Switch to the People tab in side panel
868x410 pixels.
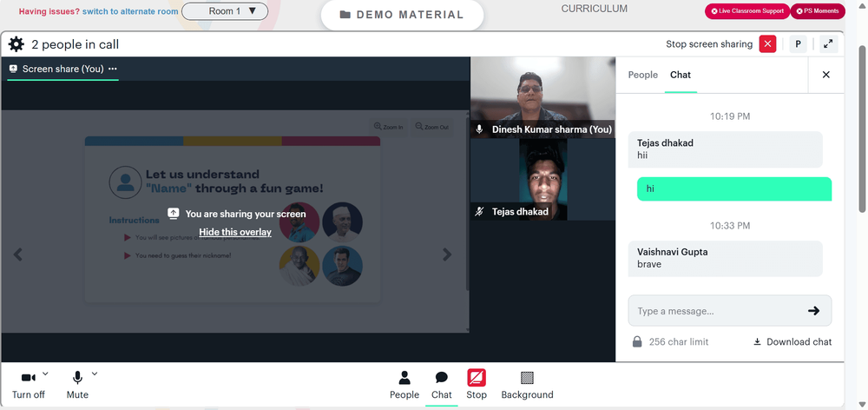(x=642, y=75)
